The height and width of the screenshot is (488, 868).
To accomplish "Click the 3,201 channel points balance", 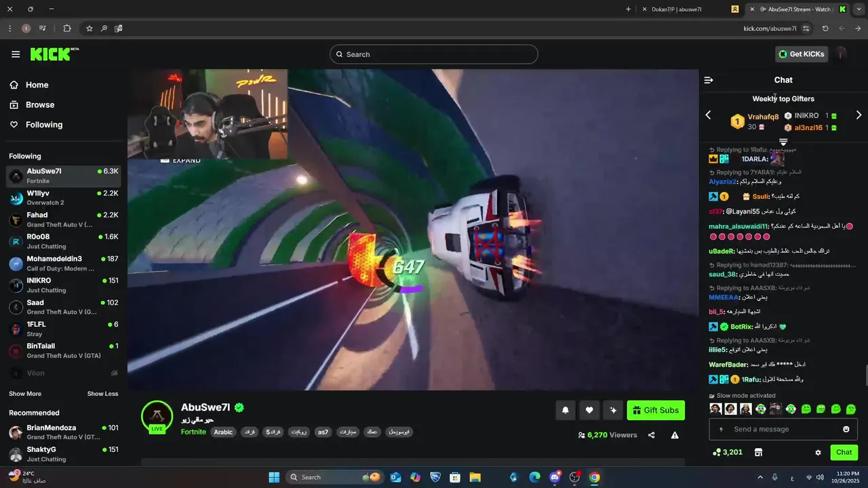I will click(x=728, y=452).
